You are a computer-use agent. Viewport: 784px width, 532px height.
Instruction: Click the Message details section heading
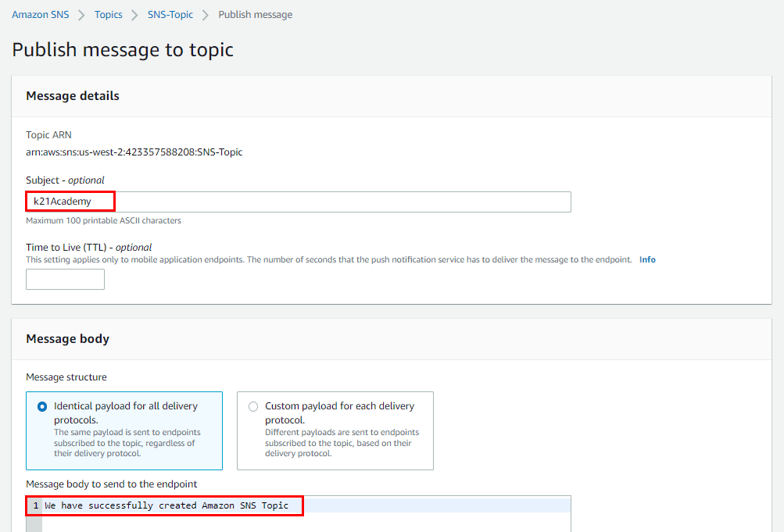coord(73,96)
